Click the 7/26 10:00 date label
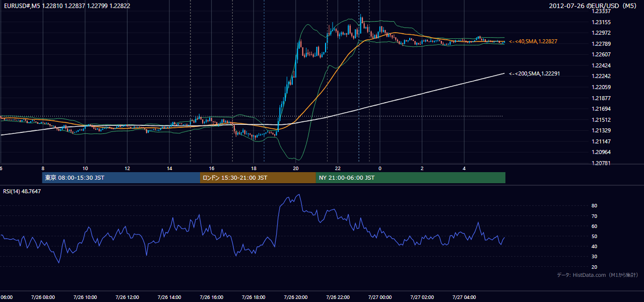This screenshot has width=644, height=302. pos(85,297)
